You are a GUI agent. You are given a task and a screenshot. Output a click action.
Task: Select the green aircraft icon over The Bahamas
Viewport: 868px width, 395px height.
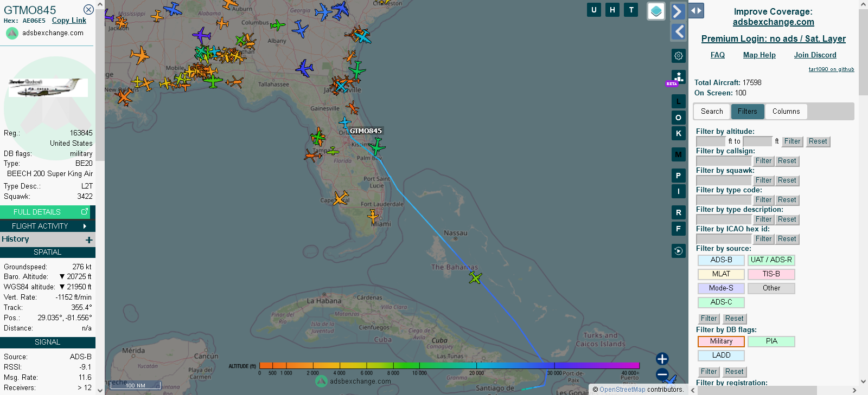click(475, 278)
